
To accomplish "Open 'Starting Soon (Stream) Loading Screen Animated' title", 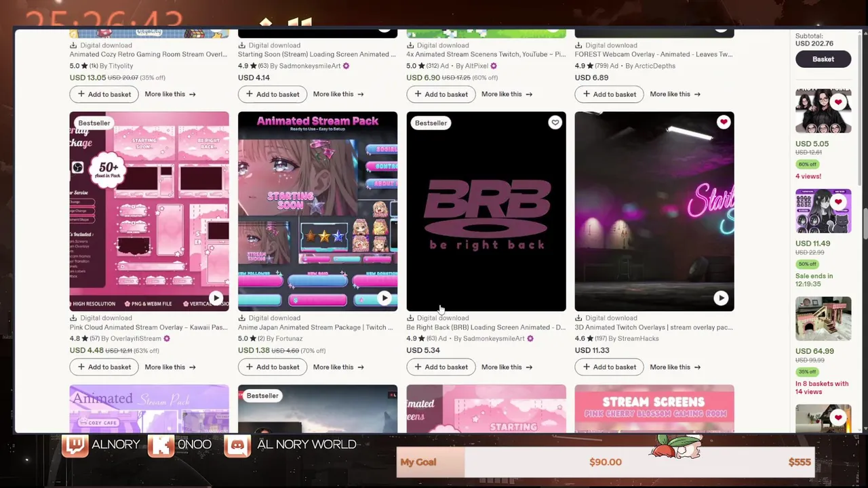I will click(317, 54).
